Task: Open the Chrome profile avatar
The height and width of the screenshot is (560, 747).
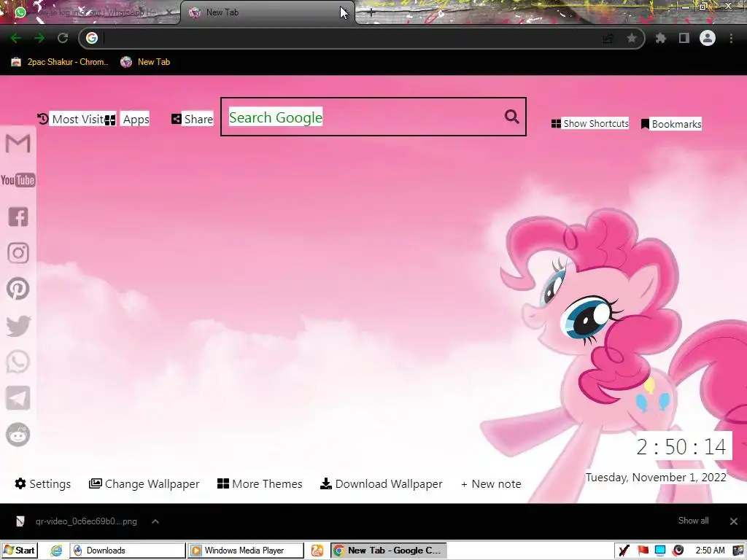Action: (708, 38)
